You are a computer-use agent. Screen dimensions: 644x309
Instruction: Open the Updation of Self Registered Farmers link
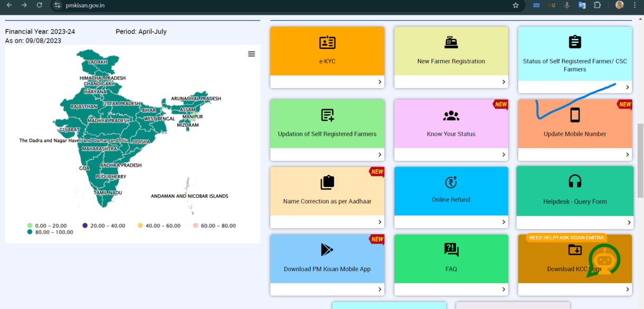327,134
